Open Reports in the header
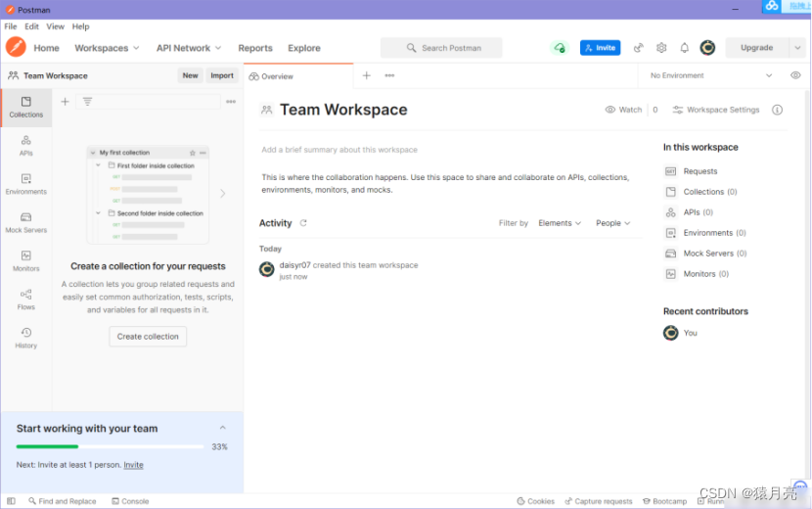 pyautogui.click(x=255, y=48)
